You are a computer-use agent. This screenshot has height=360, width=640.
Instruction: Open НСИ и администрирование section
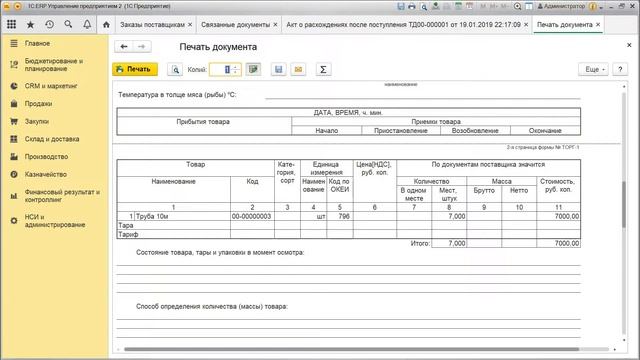(54, 221)
